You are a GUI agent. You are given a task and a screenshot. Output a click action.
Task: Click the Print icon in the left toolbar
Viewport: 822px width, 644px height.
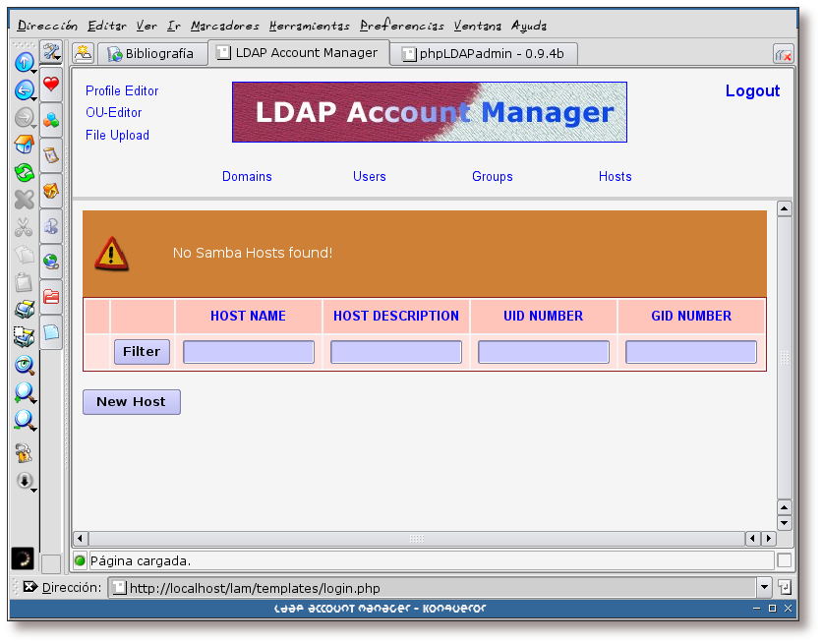tap(24, 310)
